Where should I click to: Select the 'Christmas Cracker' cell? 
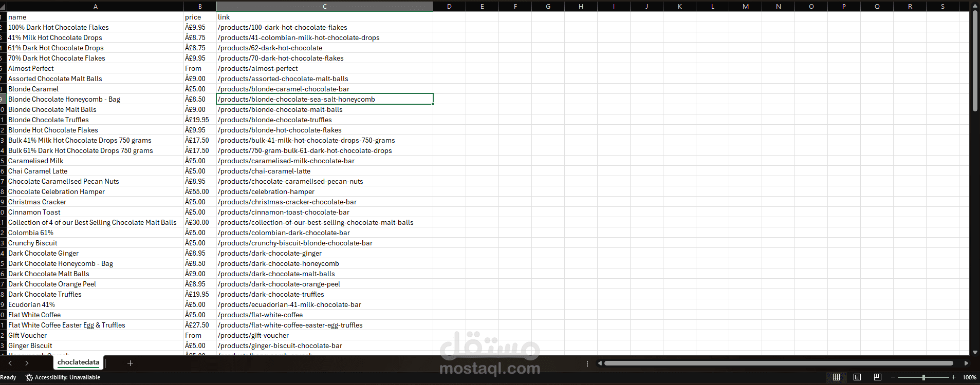pyautogui.click(x=96, y=202)
